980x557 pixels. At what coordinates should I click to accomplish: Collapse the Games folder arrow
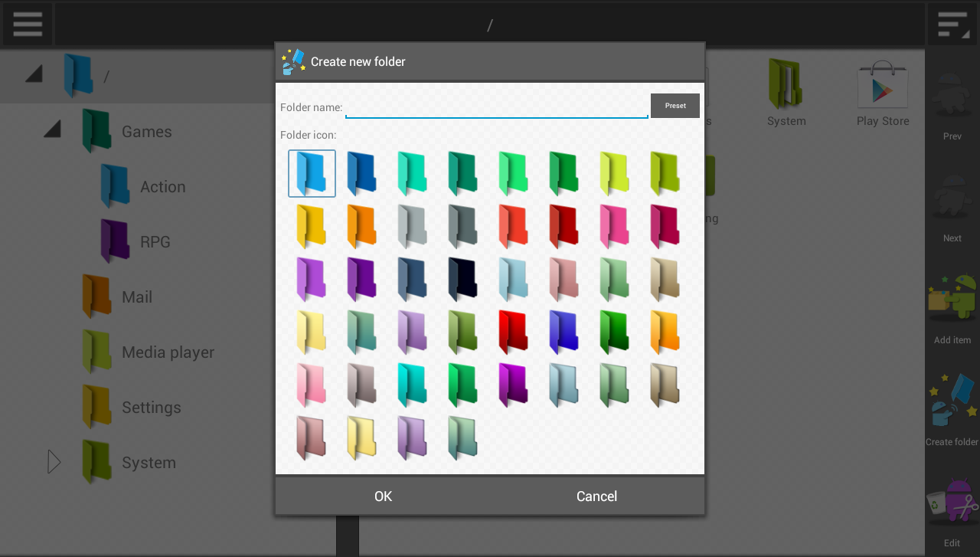pos(52,130)
